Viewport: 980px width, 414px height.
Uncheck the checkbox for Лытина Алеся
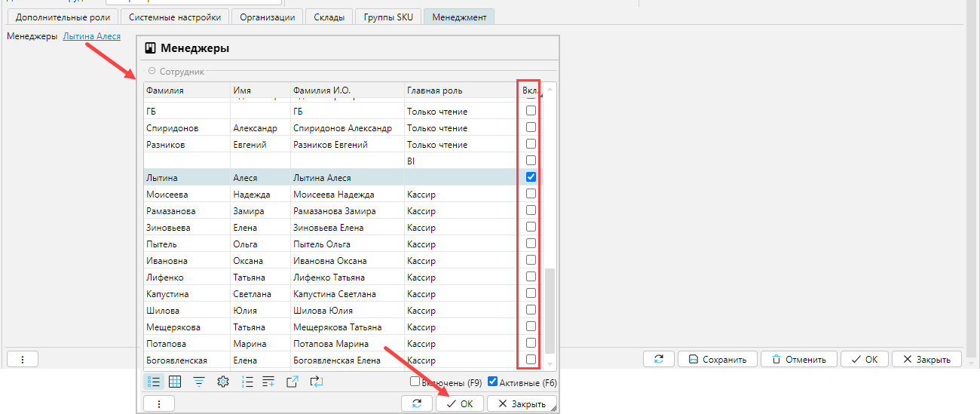point(531,177)
